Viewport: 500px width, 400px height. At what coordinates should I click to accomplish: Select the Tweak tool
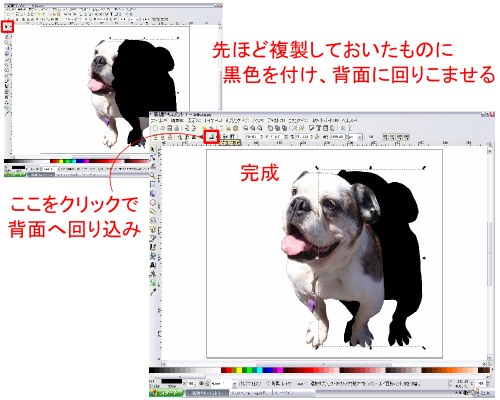click(153, 166)
